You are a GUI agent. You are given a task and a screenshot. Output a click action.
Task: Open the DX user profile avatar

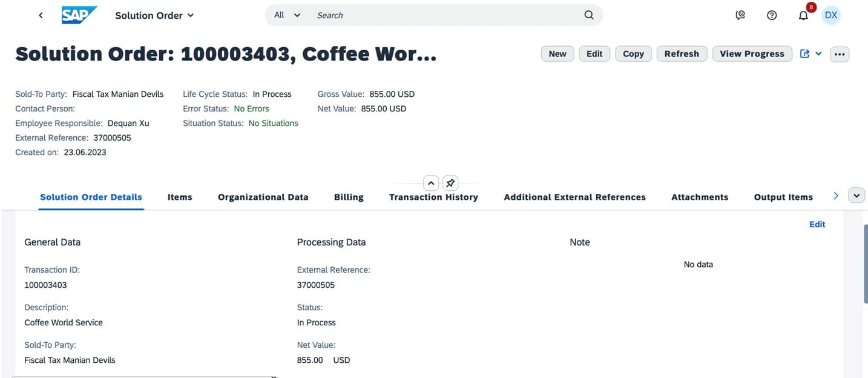[831, 15]
